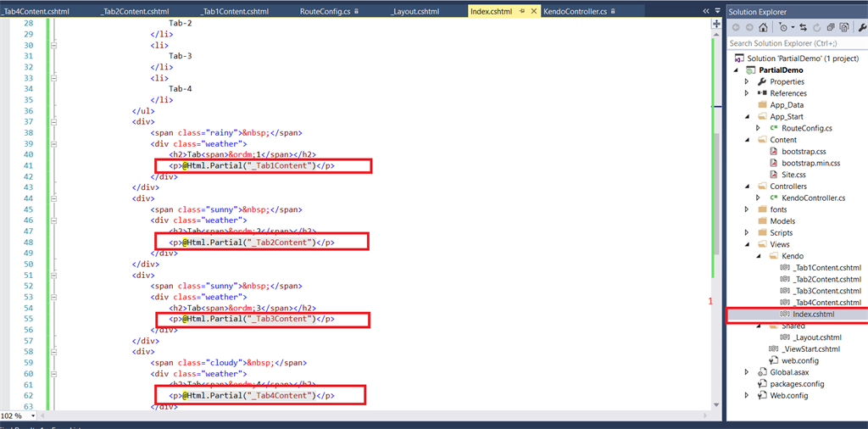Image resolution: width=868 pixels, height=429 pixels.
Task: Select the Models folder icon
Action: coord(762,221)
